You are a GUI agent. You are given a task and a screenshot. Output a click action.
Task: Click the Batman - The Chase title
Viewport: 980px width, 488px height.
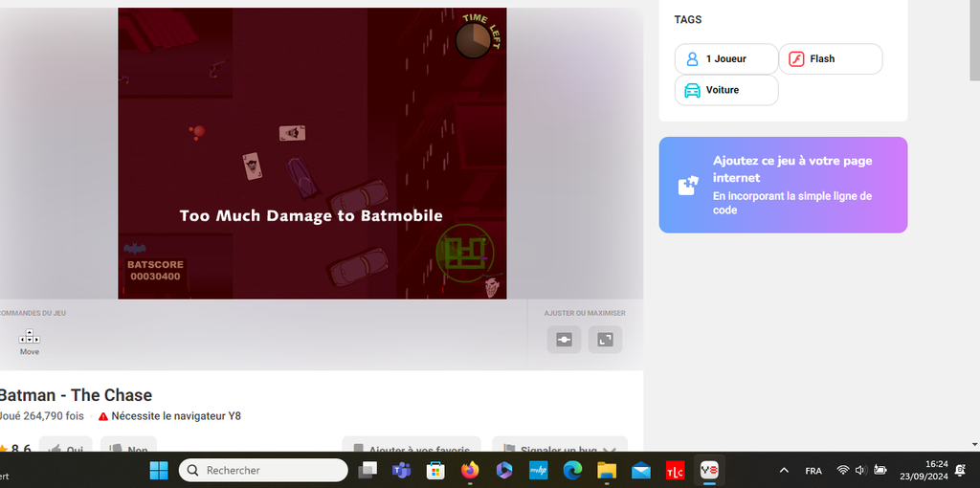(x=75, y=395)
